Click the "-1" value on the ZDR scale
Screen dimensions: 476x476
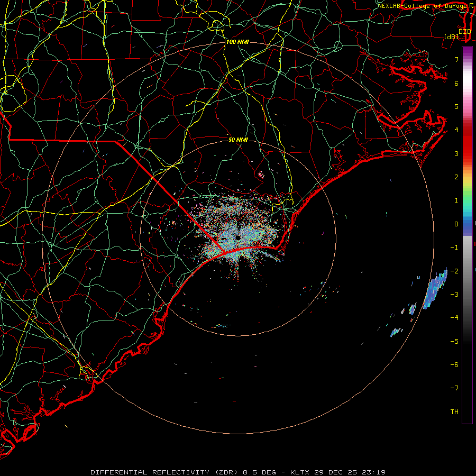tap(454, 248)
